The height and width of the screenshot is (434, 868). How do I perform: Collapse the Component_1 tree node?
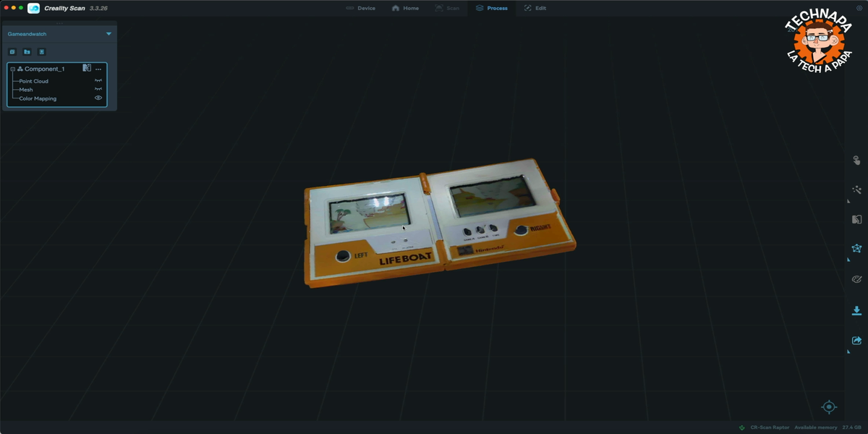(x=12, y=69)
